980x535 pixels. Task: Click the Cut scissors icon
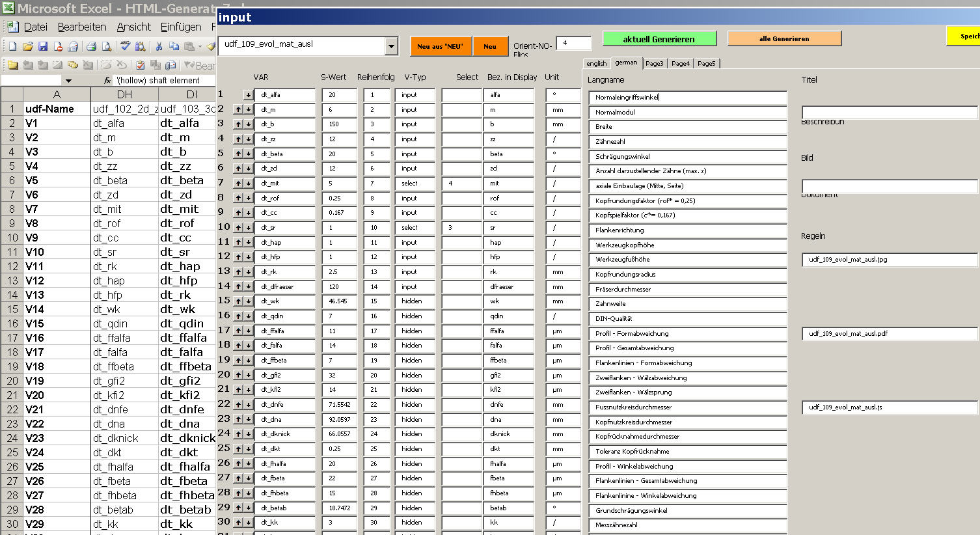(159, 46)
